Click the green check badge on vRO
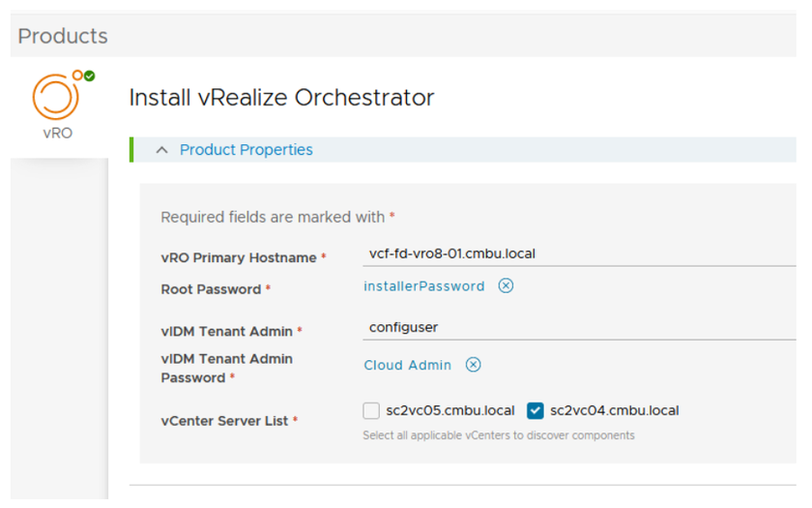Screen dimensions: 812x508 pos(90,75)
